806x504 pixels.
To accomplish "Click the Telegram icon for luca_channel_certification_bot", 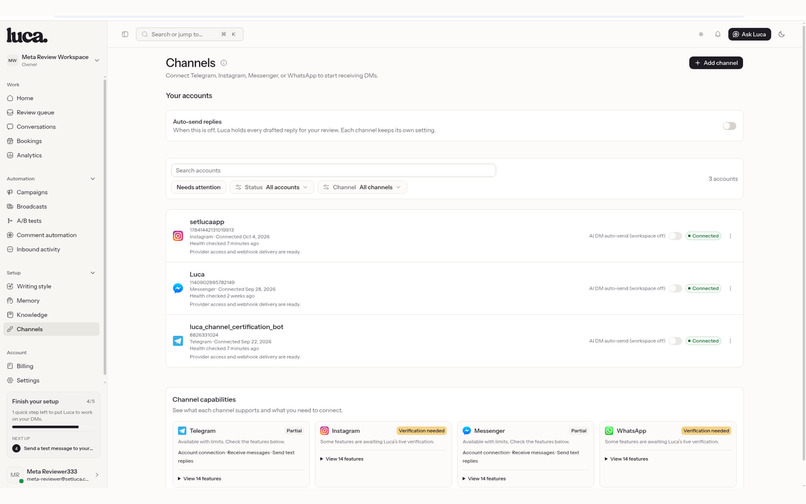I will pos(178,341).
